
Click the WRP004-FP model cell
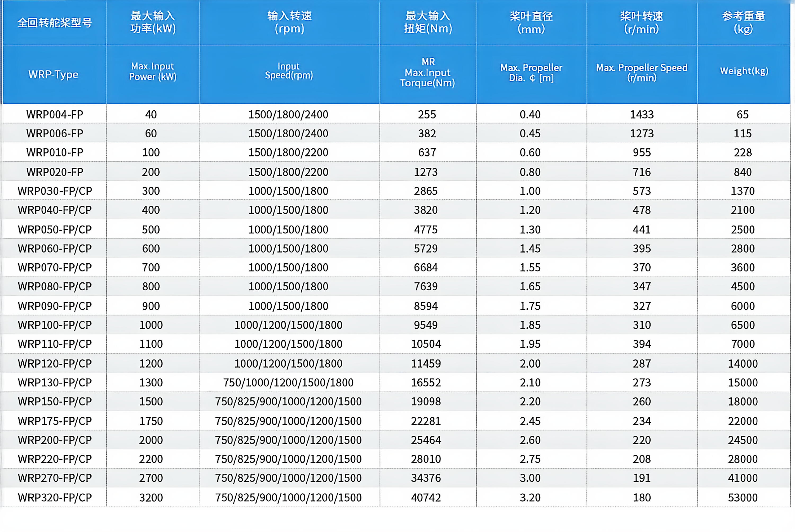[x=55, y=114]
